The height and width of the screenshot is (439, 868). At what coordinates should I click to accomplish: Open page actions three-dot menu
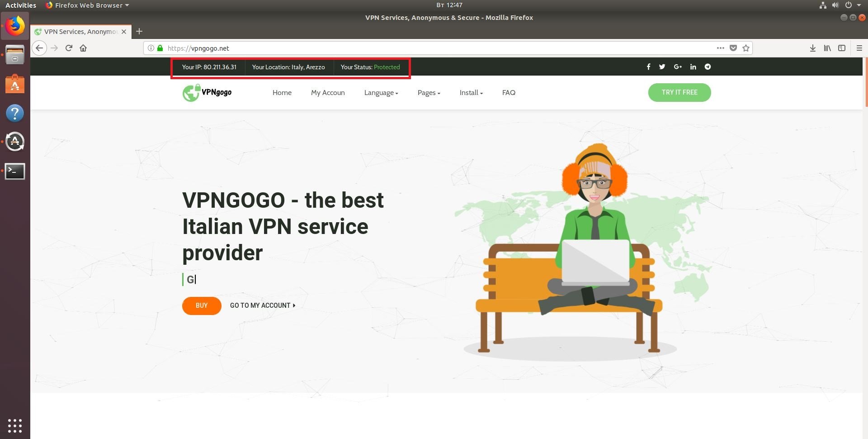[x=721, y=48]
